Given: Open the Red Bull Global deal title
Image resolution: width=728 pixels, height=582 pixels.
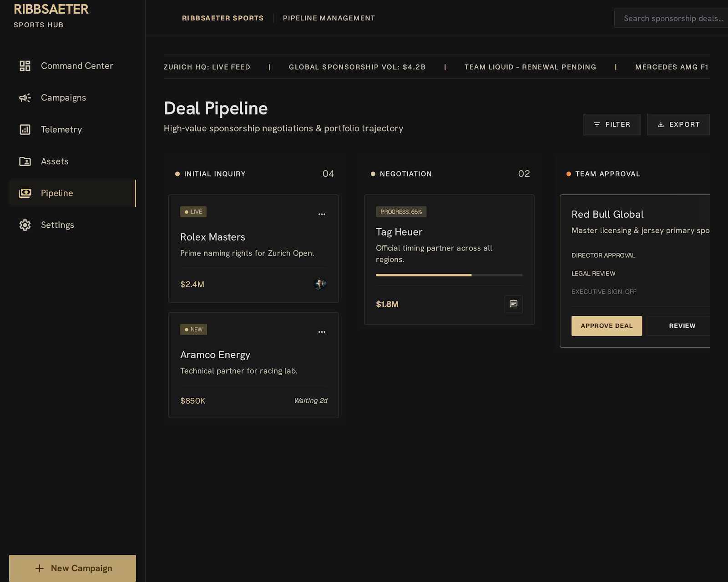Looking at the screenshot, I should tap(607, 215).
